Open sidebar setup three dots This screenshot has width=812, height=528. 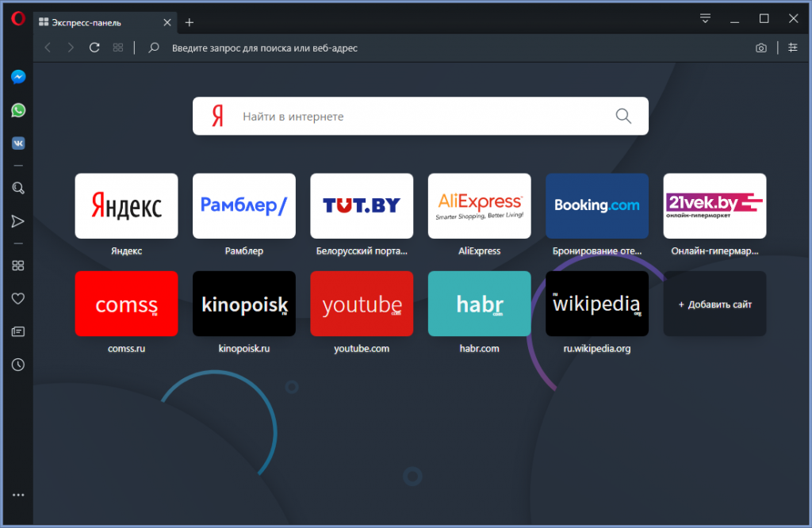click(x=18, y=495)
